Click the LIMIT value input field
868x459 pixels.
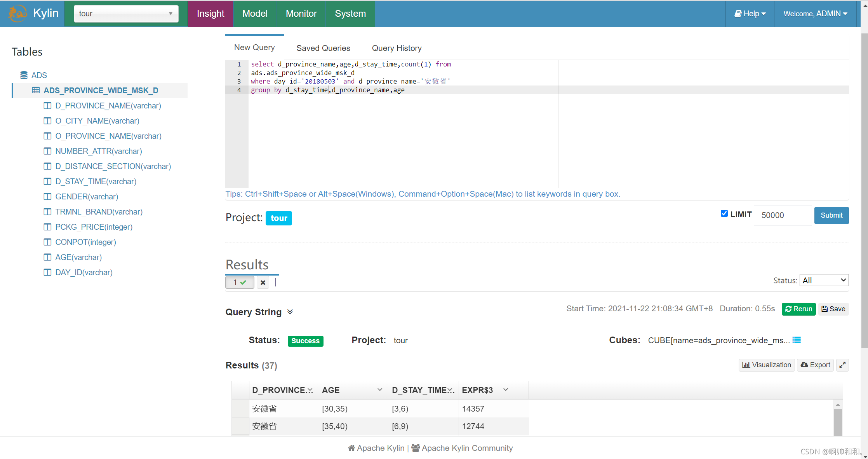click(782, 215)
